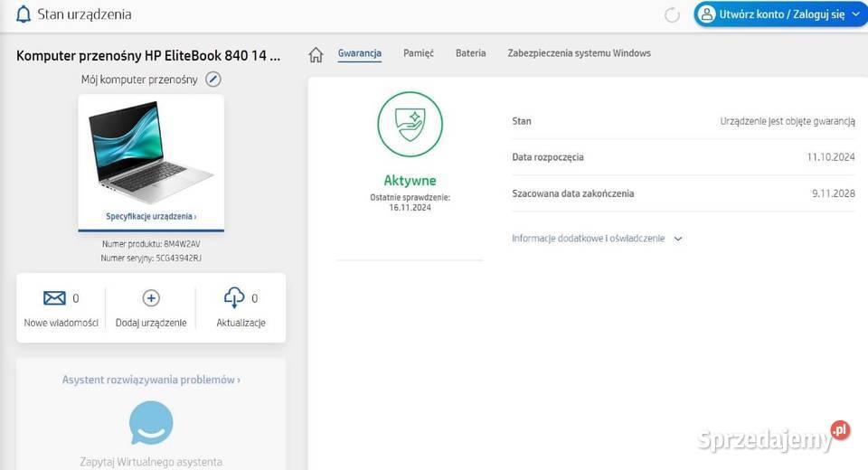Open the Utwórz konto / Zaloguj się dropdown
The height and width of the screenshot is (470, 868).
coord(781,14)
